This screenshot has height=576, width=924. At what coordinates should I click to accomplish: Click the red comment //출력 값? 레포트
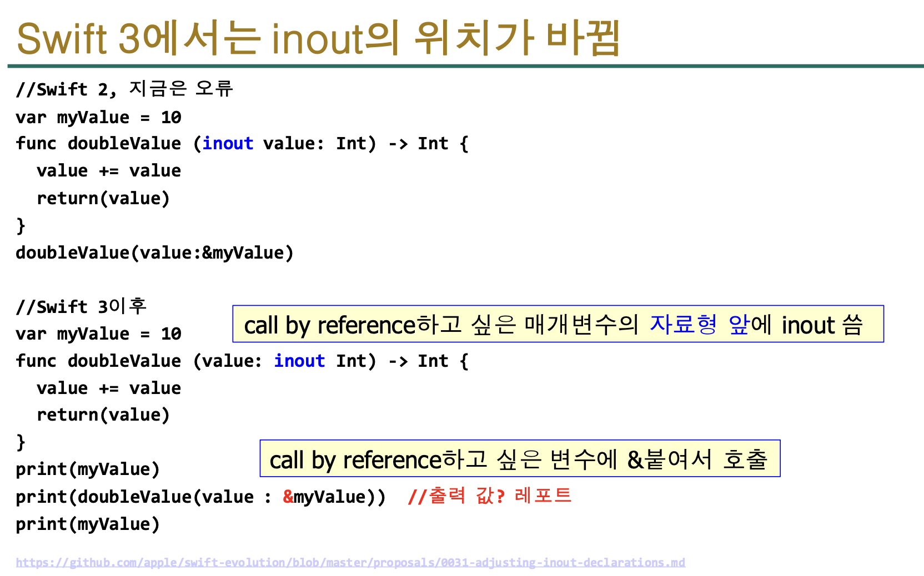tap(489, 496)
